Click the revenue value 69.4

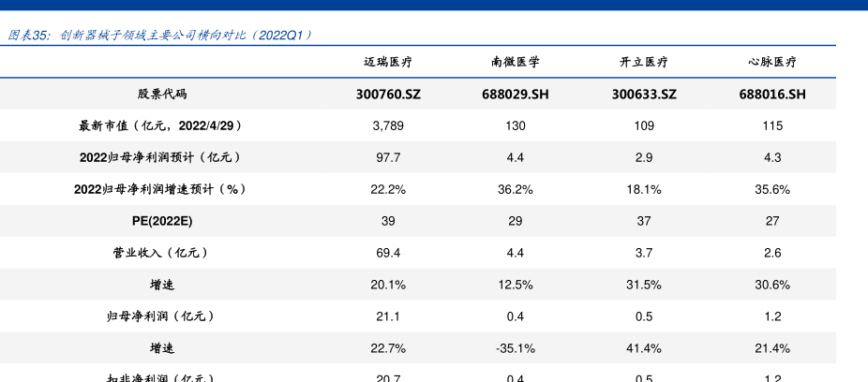(x=388, y=253)
